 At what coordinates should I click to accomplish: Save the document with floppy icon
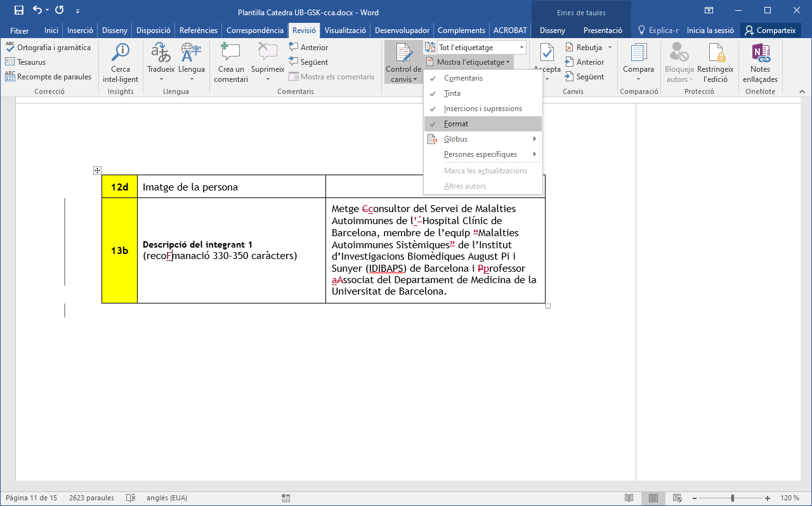click(18, 11)
